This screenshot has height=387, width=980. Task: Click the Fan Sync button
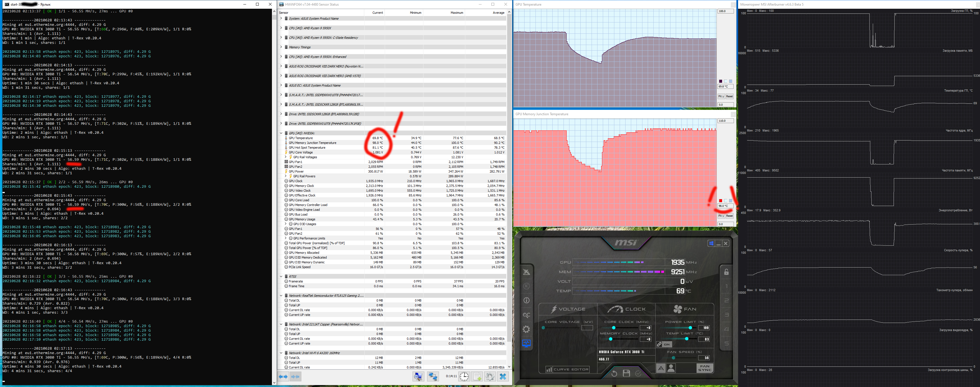[x=705, y=368]
